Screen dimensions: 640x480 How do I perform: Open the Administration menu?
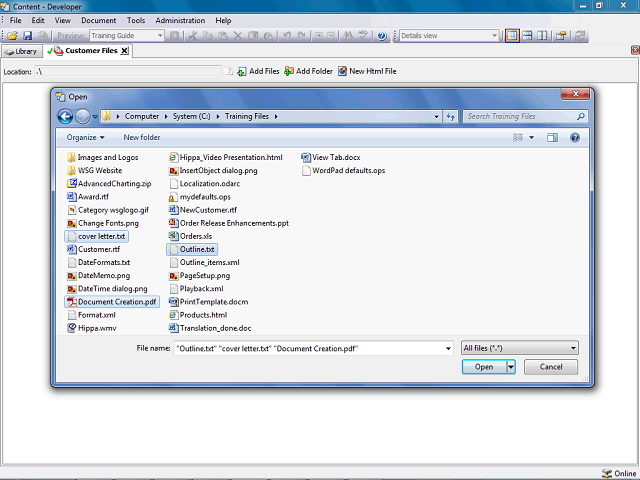pos(180,20)
